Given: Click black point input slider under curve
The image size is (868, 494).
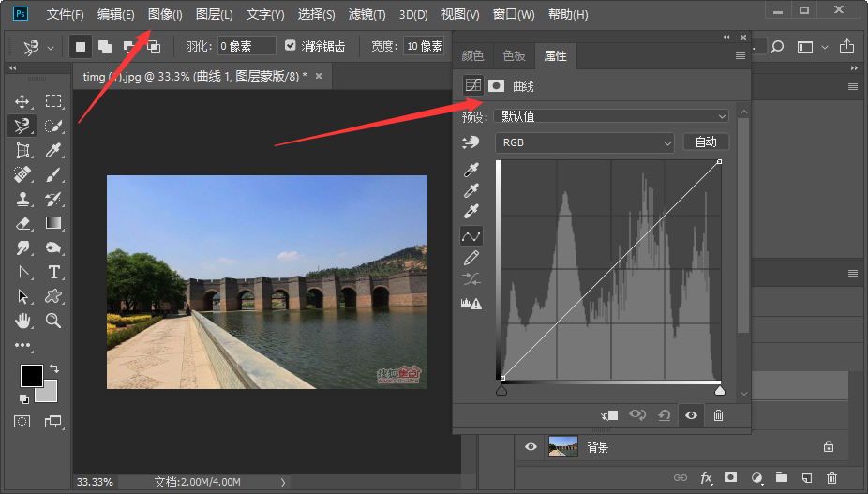Looking at the screenshot, I should 501,391.
